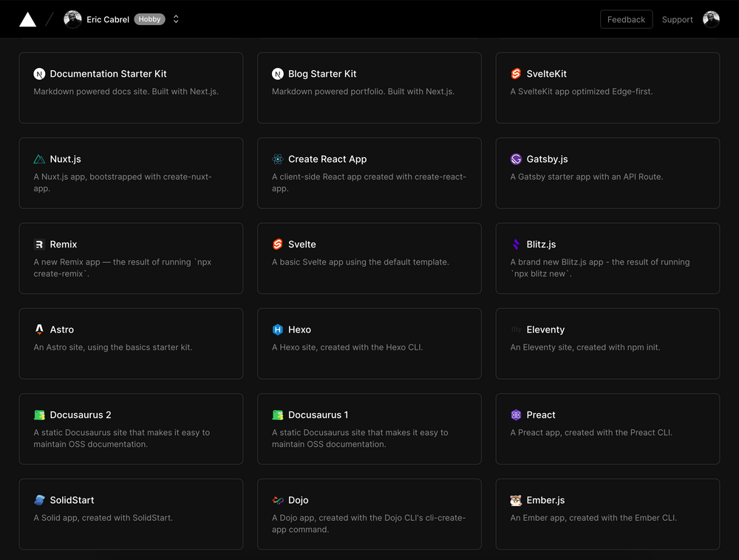Click the Docusaurus 2 dinosaur icon
The height and width of the screenshot is (560, 739).
pyautogui.click(x=39, y=414)
